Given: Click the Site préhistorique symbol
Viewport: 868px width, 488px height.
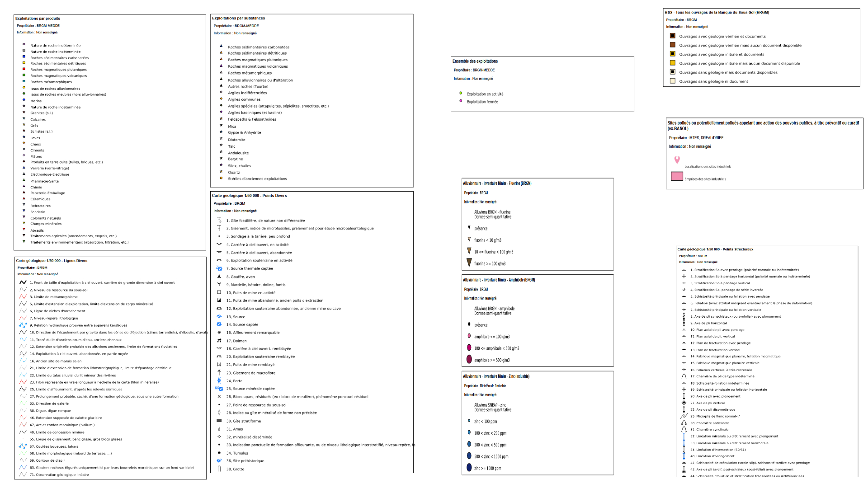Looking at the screenshot, I should [x=219, y=461].
